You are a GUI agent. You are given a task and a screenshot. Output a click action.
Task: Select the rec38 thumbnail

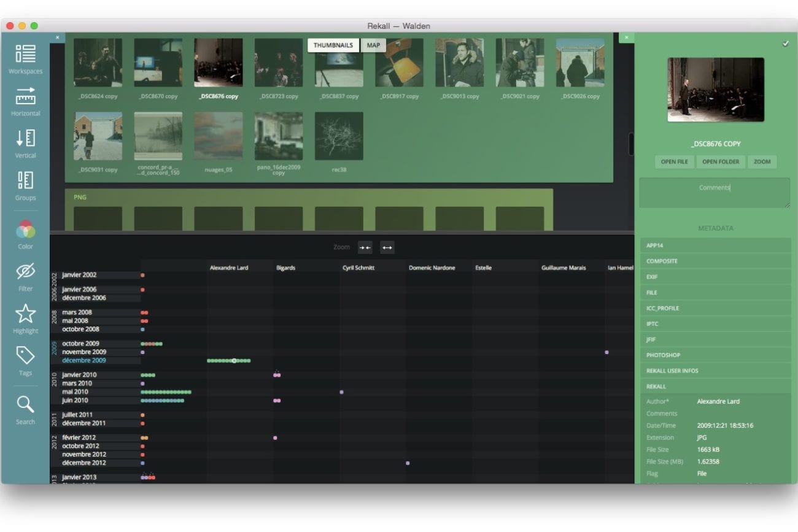pyautogui.click(x=339, y=136)
